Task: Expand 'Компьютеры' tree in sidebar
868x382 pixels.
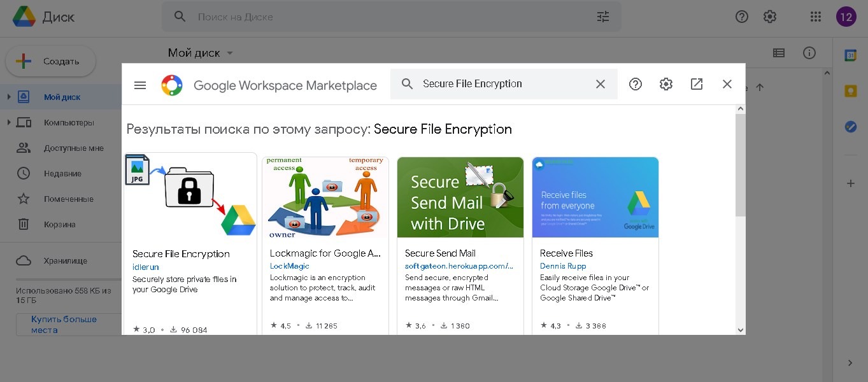Action: 9,123
